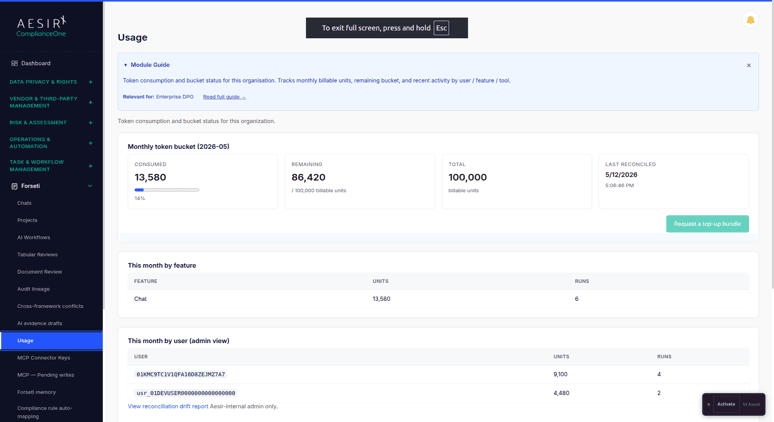Collapse the Forseti menu chevron
Screen dimensions: 774x422
click(90, 186)
